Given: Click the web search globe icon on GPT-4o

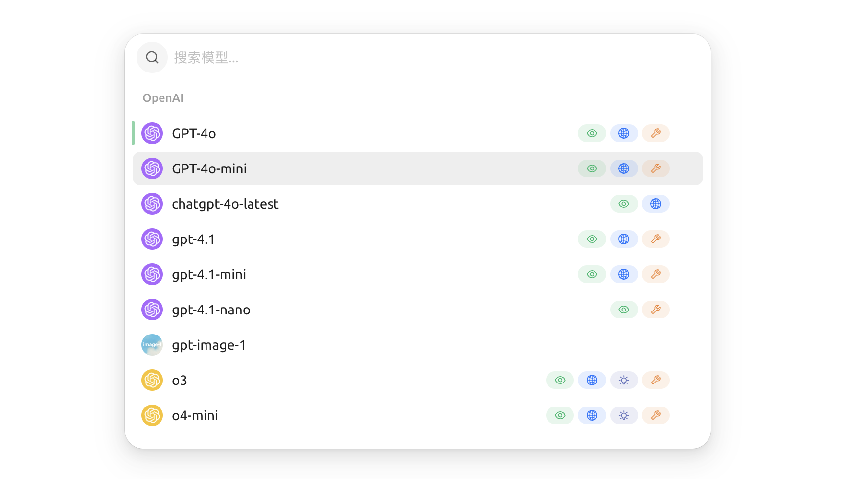Looking at the screenshot, I should 624,133.
